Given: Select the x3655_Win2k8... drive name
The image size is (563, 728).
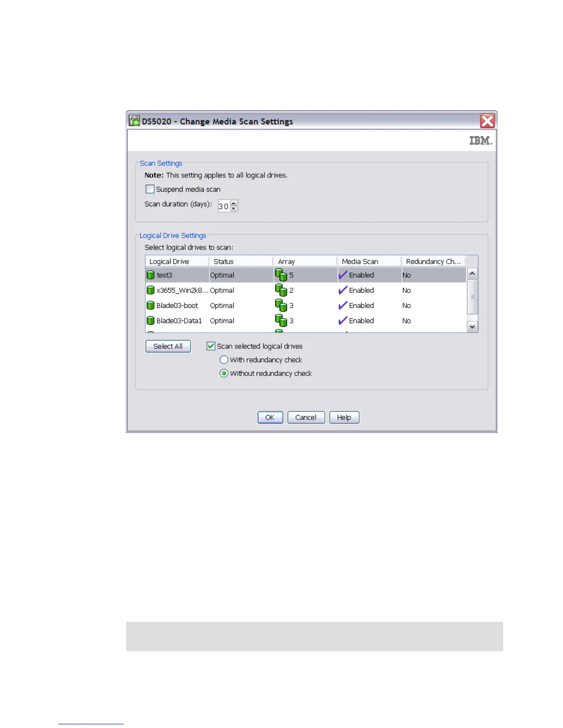Looking at the screenshot, I should click(x=182, y=290).
